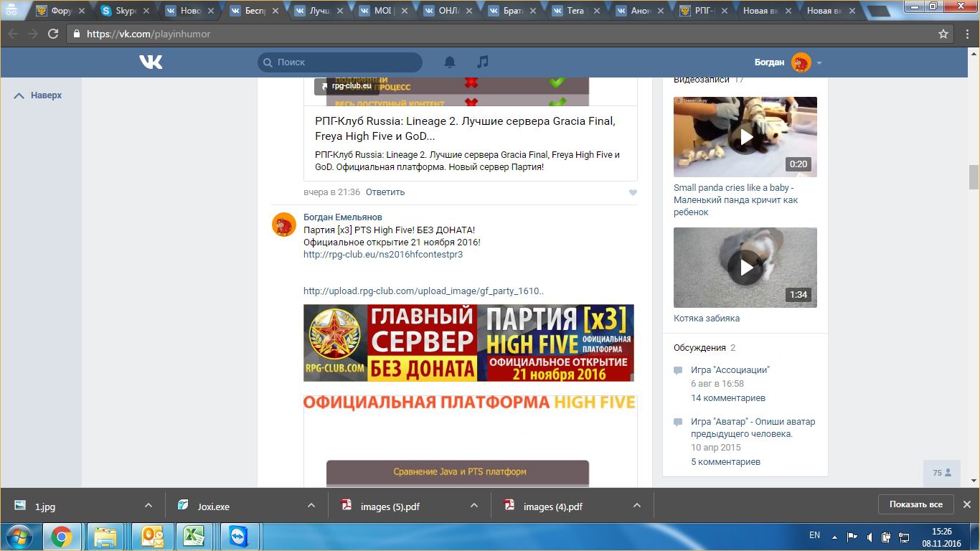Image resolution: width=980 pixels, height=551 pixels.
Task: Open Excel icon in the taskbar
Action: coord(192,536)
